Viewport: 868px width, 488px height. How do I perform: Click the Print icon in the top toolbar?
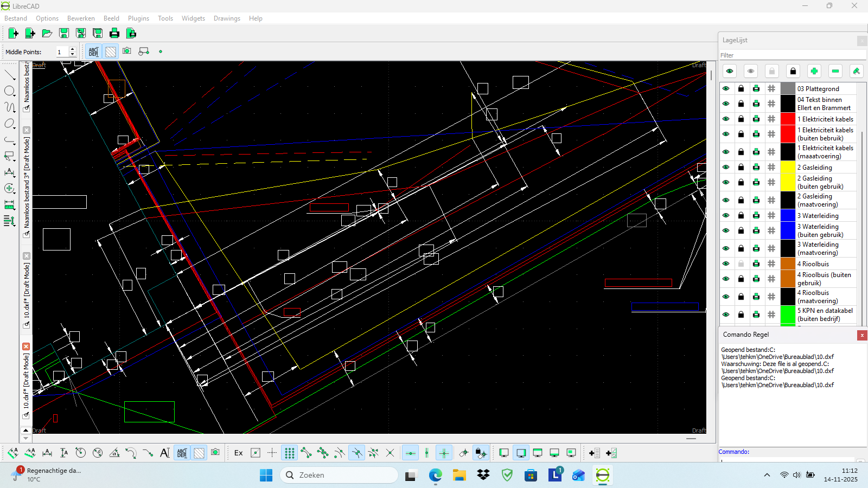tap(114, 34)
